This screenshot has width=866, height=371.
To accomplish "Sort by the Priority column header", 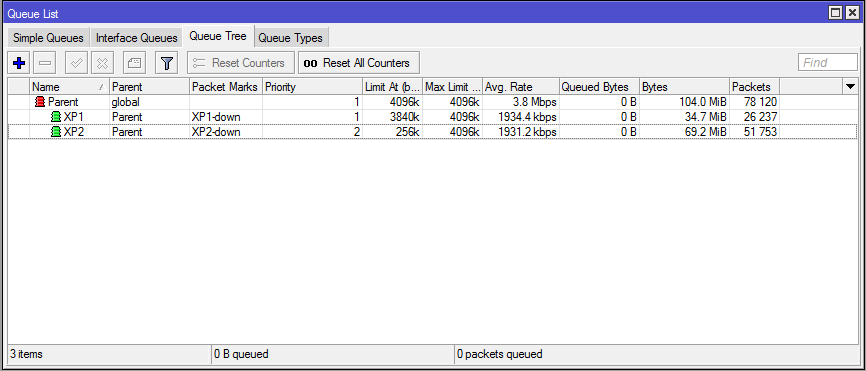I will click(x=312, y=87).
